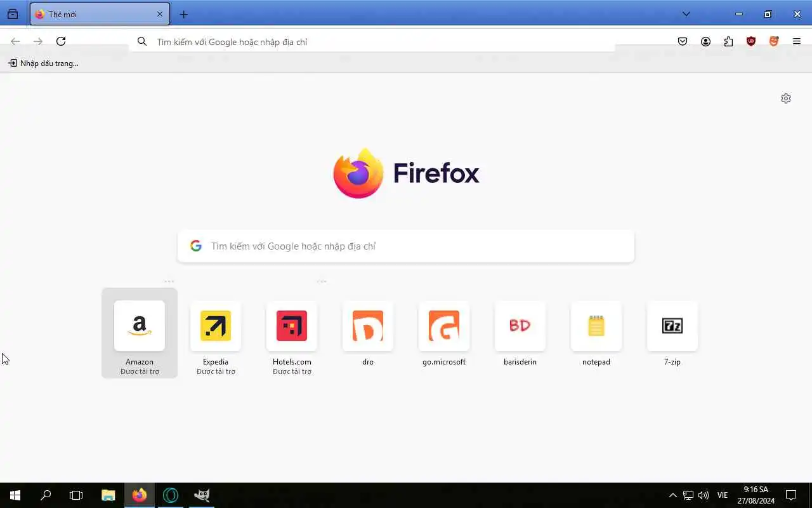812x508 pixels.
Task: Open the Extensions puzzle icon
Action: pos(728,41)
